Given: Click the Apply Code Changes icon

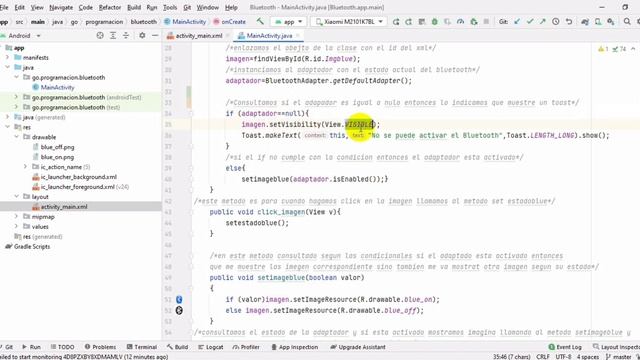Looking at the screenshot, I should pyautogui.click(x=422, y=22).
